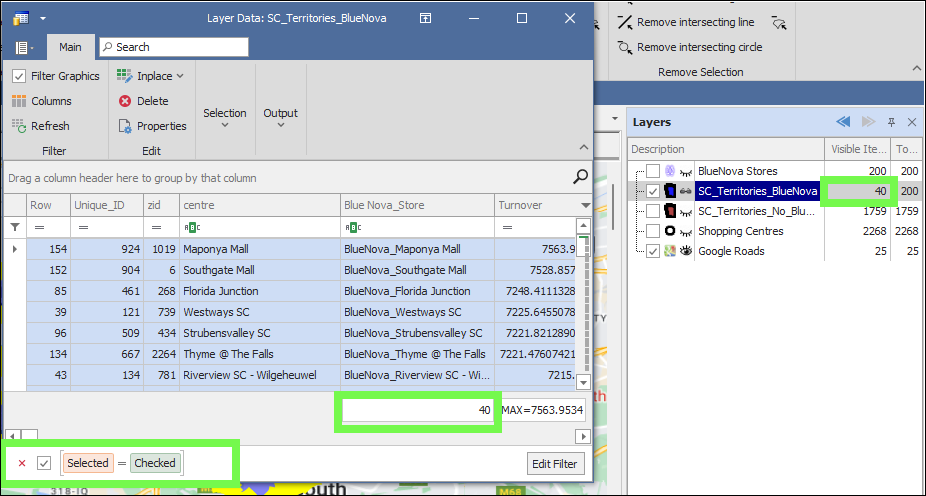This screenshot has width=926, height=496.
Task: Uncheck the Filter Graphics checkbox
Action: point(19,76)
